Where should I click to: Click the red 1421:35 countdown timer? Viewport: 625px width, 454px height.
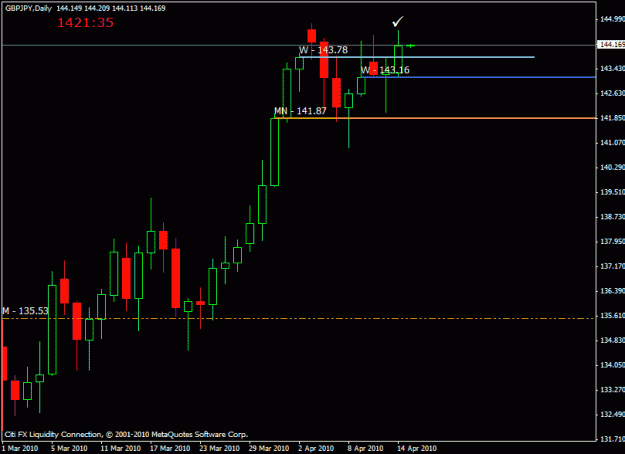86,22
